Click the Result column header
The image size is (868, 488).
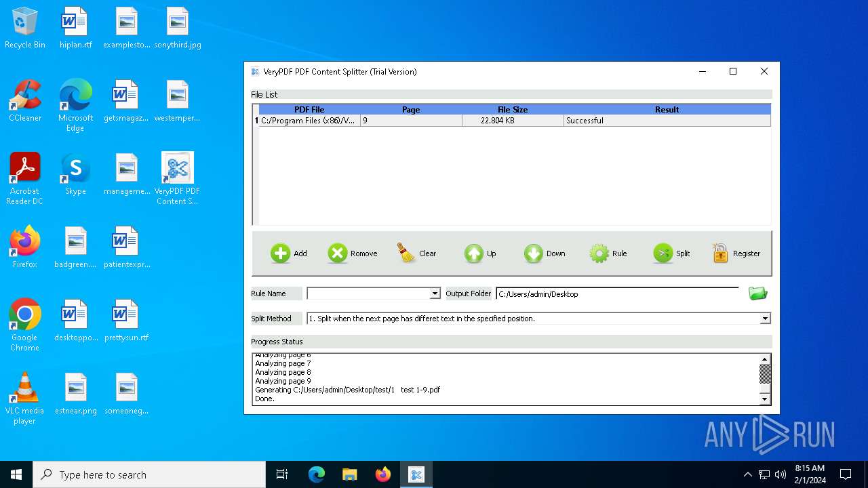[667, 109]
